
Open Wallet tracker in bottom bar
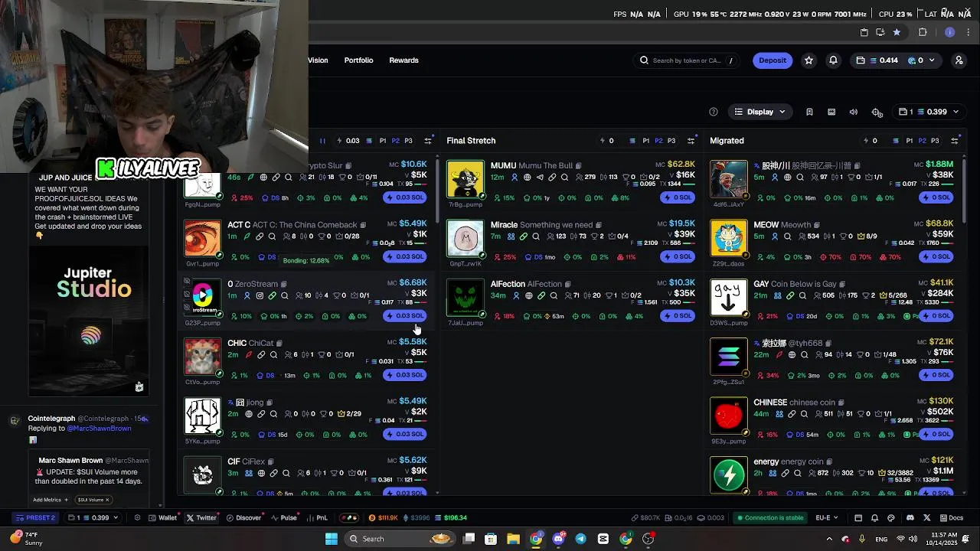[x=162, y=517]
